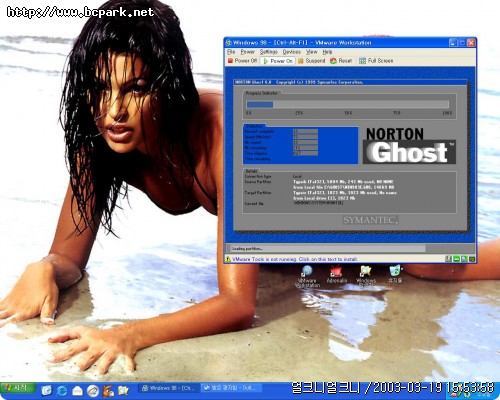This screenshot has height=400, width=500.
Task: Select the Adrenalin desktop shortcut
Action: 336,275
